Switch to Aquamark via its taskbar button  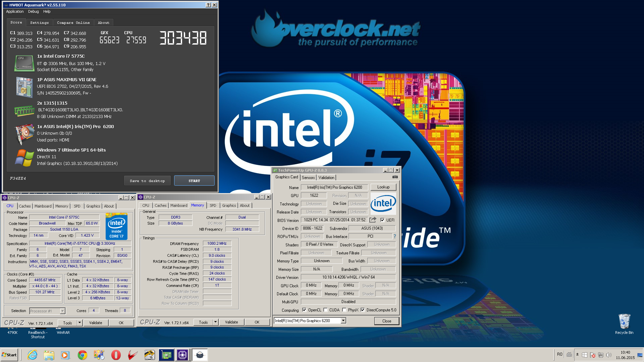[200, 355]
